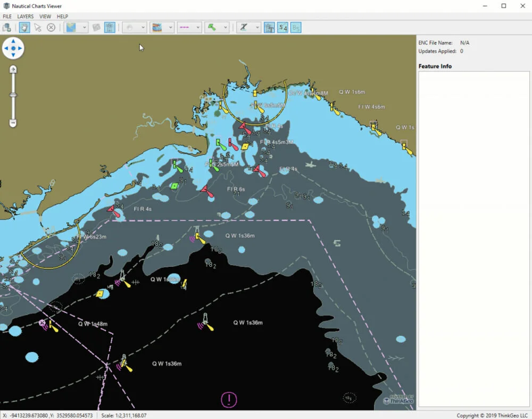The image size is (532, 419).
Task: Toggle the Bs seabed labels button
Action: (296, 28)
